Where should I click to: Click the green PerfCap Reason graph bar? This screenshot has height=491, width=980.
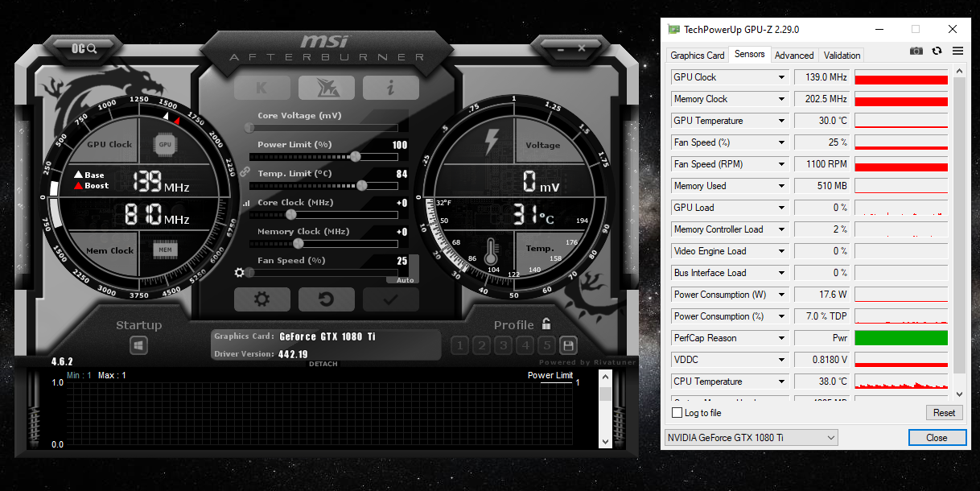point(901,338)
